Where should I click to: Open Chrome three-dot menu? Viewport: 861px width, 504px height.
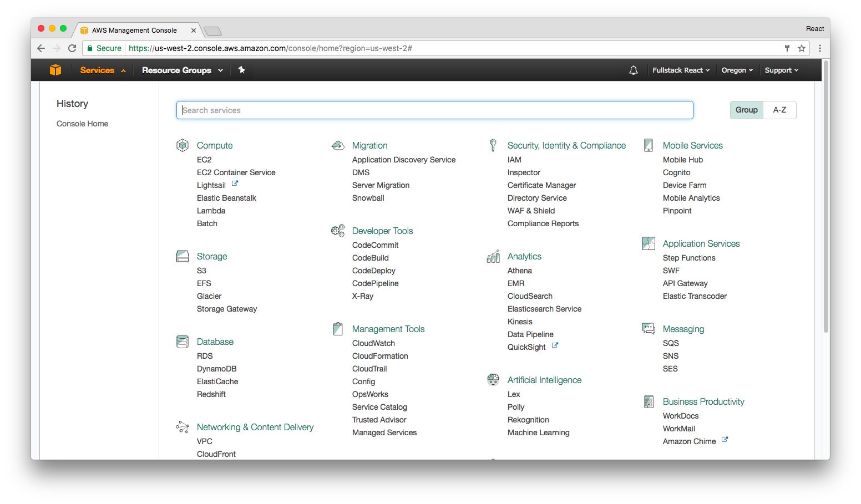tap(820, 48)
